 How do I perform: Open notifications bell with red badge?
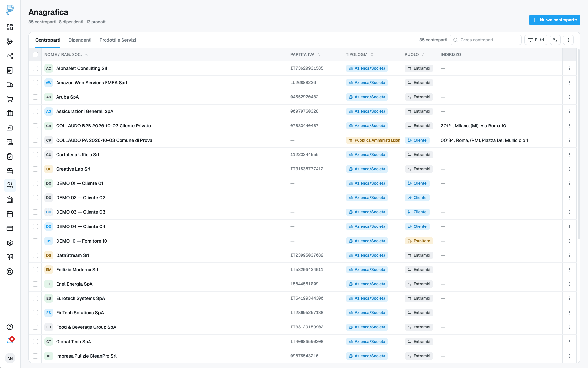tap(10, 341)
